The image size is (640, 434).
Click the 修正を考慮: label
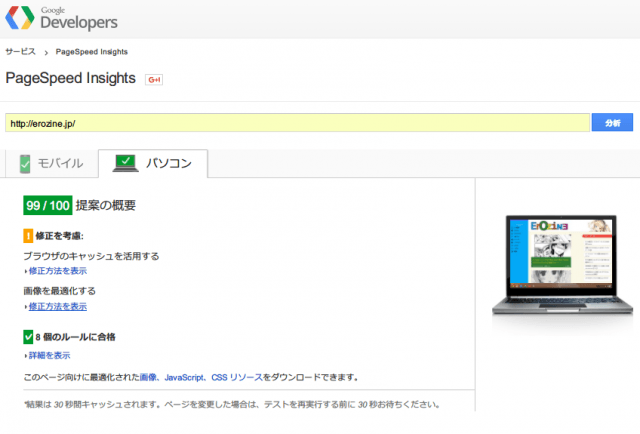pyautogui.click(x=60, y=236)
